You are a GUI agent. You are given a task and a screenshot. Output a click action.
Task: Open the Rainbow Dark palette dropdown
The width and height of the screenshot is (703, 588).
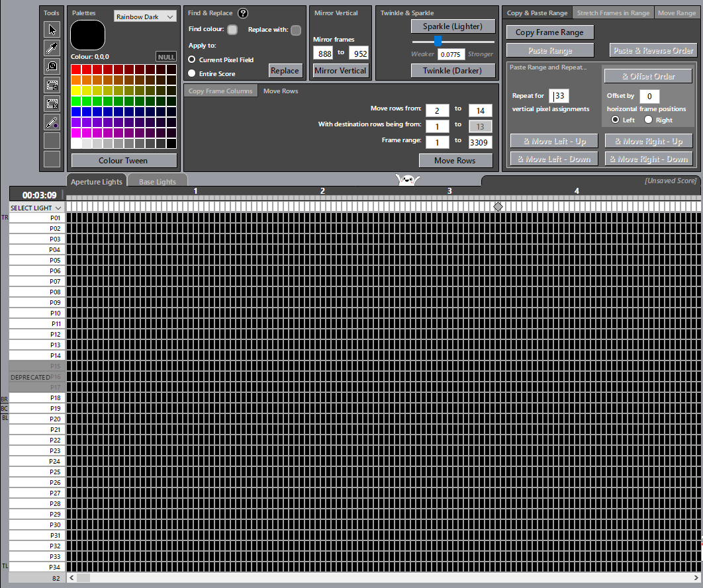pos(145,17)
